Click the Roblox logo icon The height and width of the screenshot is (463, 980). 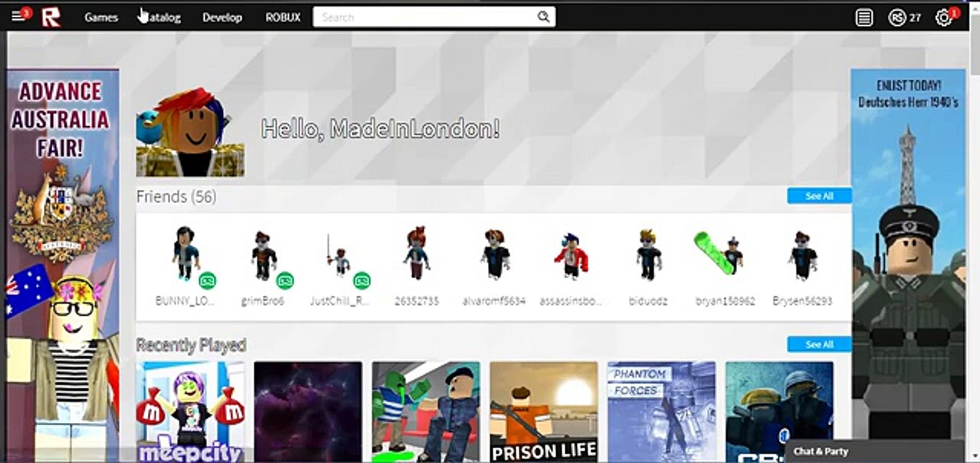point(51,18)
